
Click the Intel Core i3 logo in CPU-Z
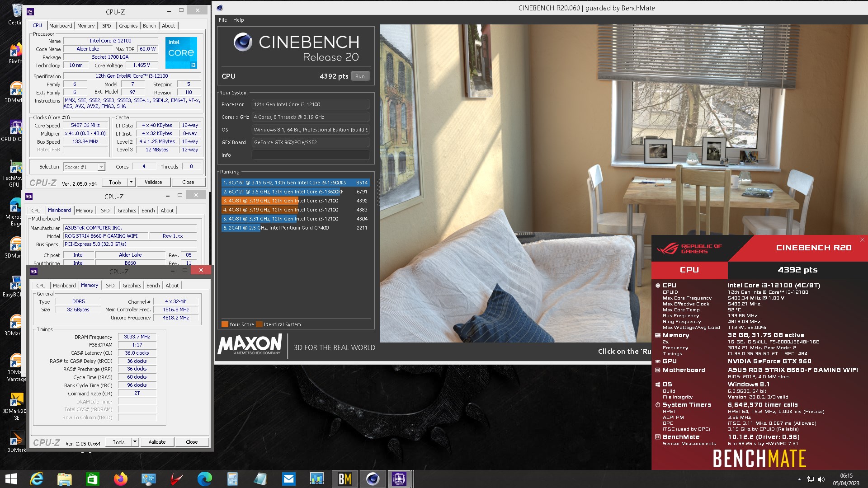181,53
